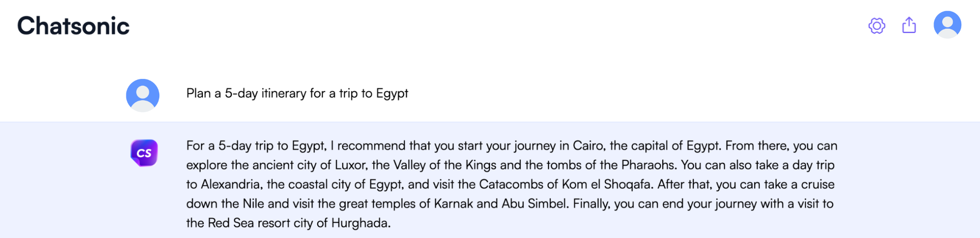
Task: Click the word "Pharaohs" in the response
Action: pyautogui.click(x=648, y=165)
